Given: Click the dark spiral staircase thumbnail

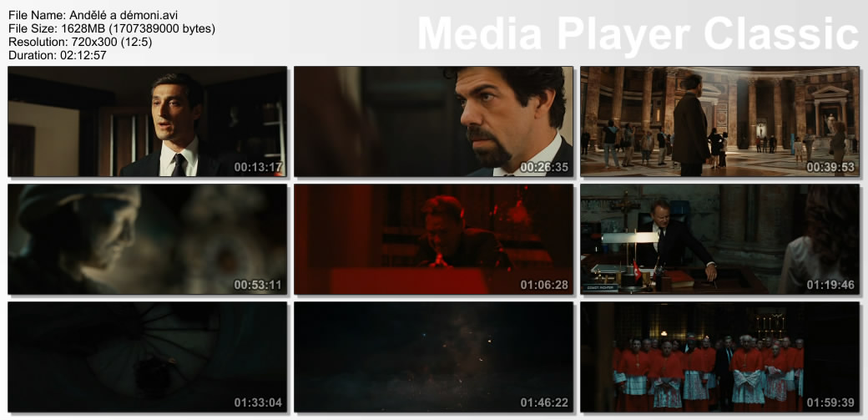Looking at the screenshot, I should (147, 357).
